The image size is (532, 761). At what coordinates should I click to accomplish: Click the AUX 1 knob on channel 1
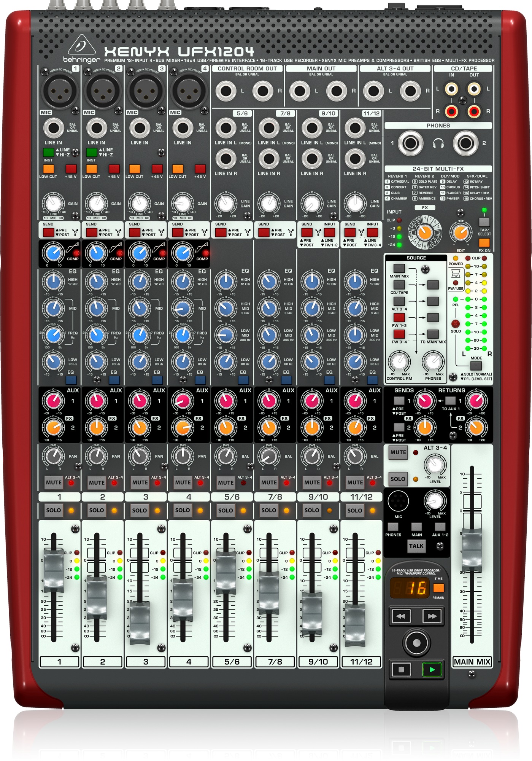(53, 401)
